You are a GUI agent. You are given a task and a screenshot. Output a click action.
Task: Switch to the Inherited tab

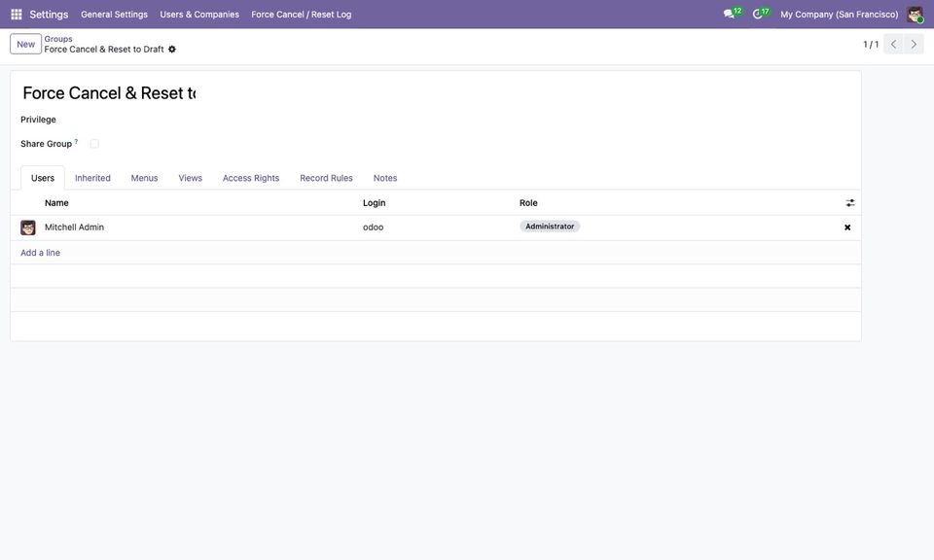tap(93, 178)
